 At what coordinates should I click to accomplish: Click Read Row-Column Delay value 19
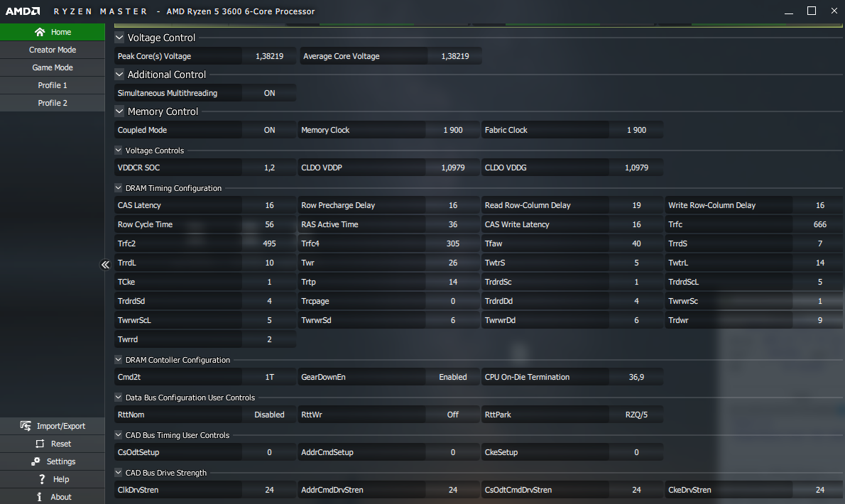click(x=636, y=205)
